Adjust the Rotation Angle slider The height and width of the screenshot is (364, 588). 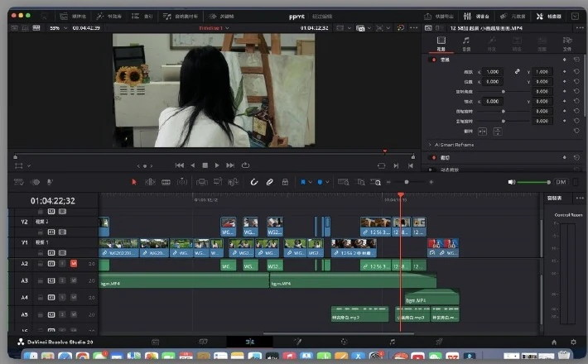(x=504, y=91)
